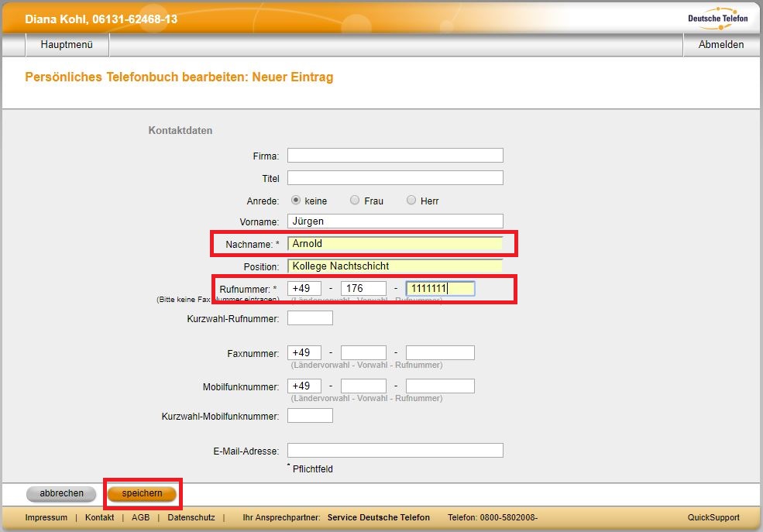Select the 'Frau' Anrede radio button
This screenshot has height=532, width=763.
pyautogui.click(x=355, y=200)
